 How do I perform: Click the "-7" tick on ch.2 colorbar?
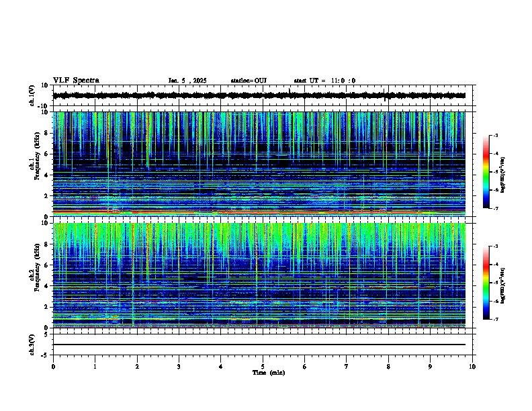[x=496, y=320]
